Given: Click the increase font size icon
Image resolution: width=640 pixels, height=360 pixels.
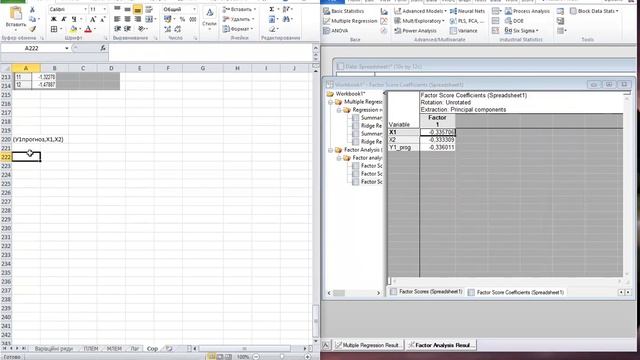Looking at the screenshot, I should (x=93, y=19).
